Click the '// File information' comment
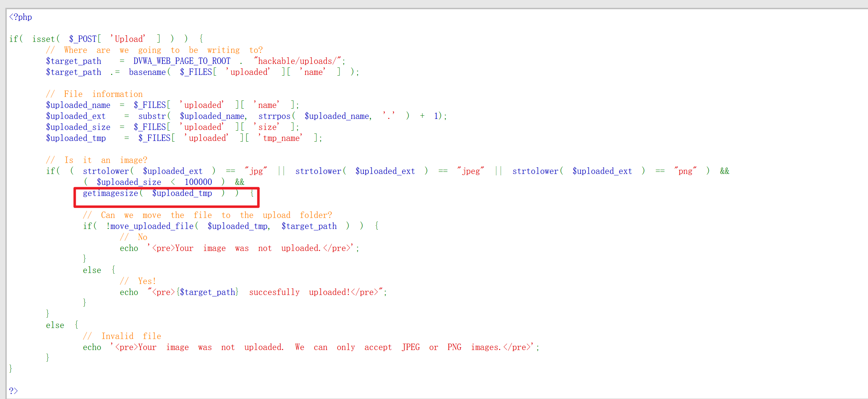Image resolution: width=868 pixels, height=399 pixels. pos(95,94)
